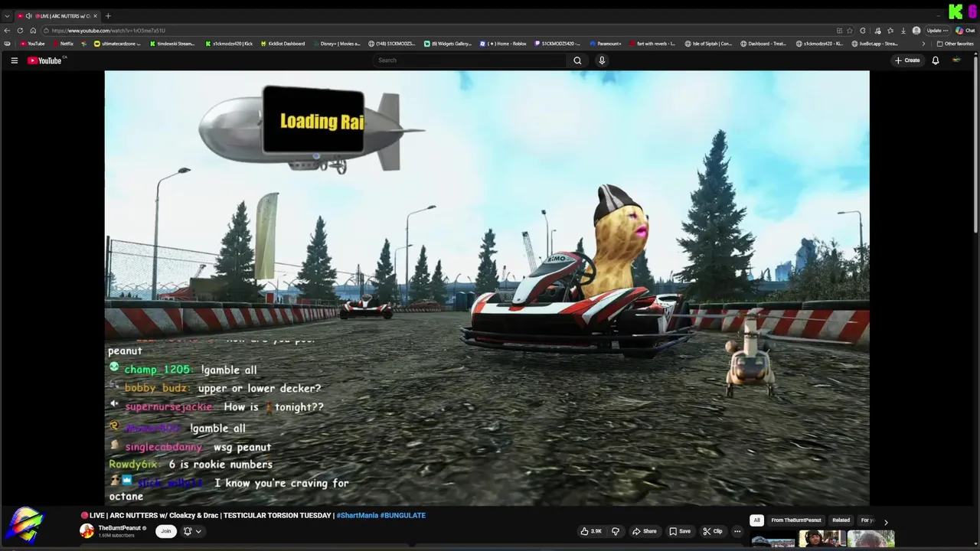Open notification preference dropdown for the channel
The height and width of the screenshot is (551, 980).
click(192, 531)
